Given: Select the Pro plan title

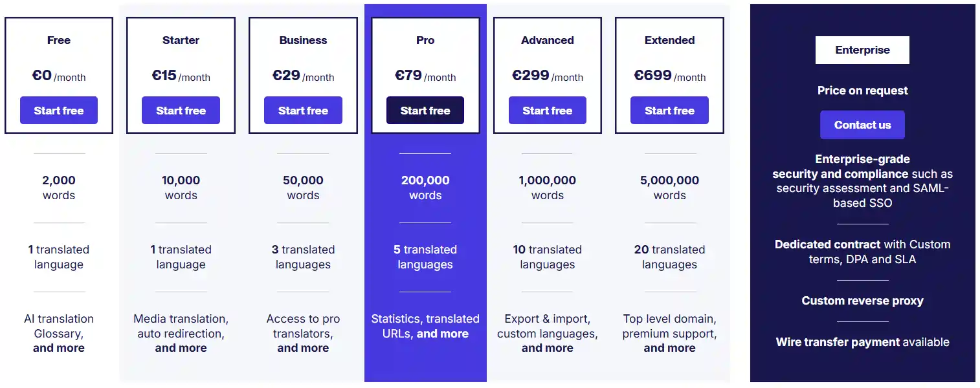Looking at the screenshot, I should coord(425,40).
